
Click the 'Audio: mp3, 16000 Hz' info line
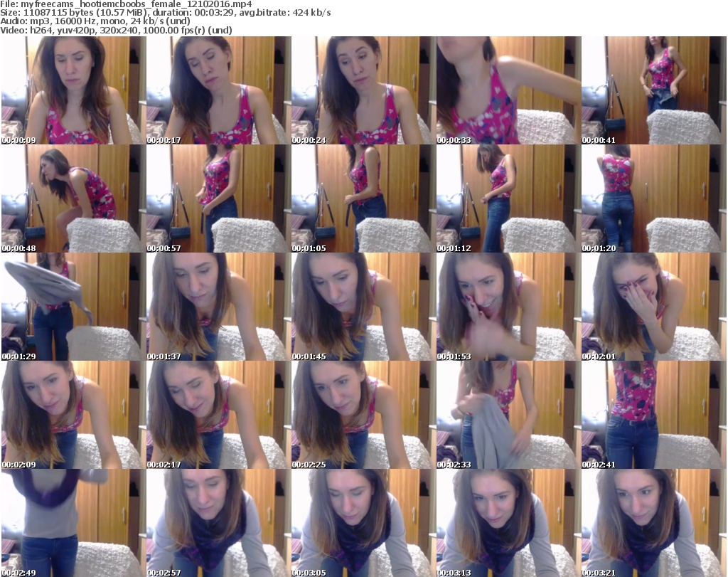(95, 21)
